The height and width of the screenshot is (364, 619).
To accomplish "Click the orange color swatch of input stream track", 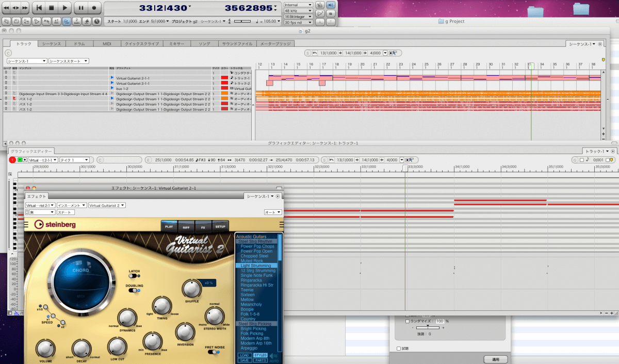I will point(224,94).
